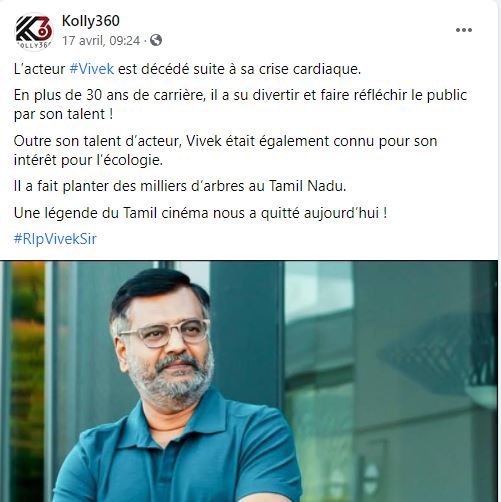The image size is (501, 502).
Task: Click the paragraph starting Outre son talent d'acteur
Action: 225,150
